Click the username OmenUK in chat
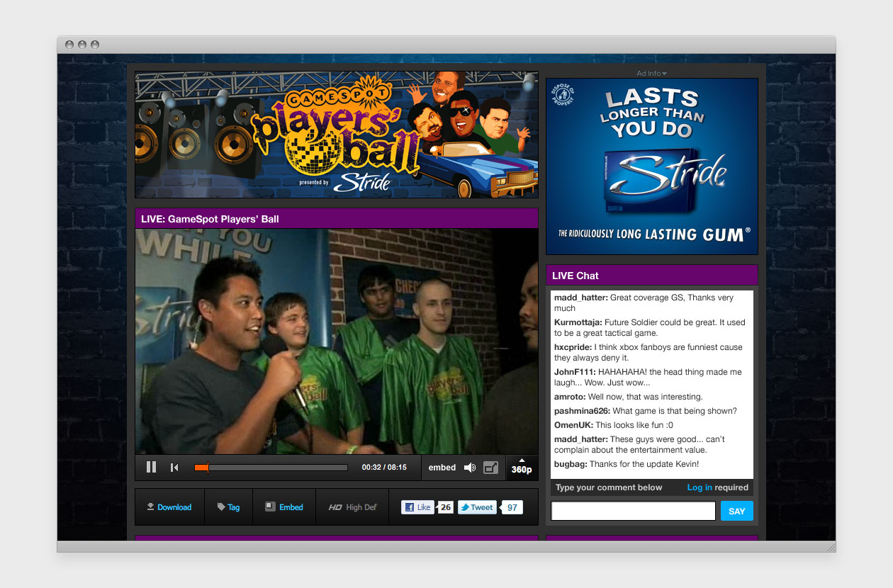Viewport: 893px width, 588px height. click(573, 425)
